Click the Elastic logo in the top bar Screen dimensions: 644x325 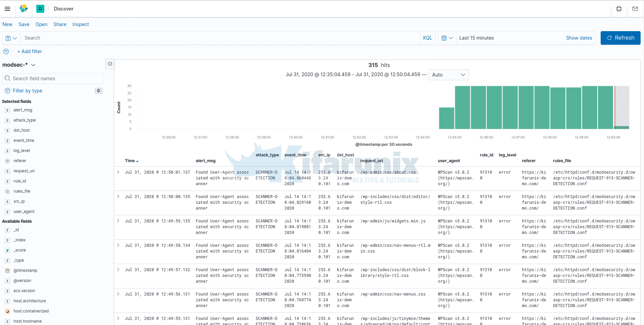pos(23,9)
